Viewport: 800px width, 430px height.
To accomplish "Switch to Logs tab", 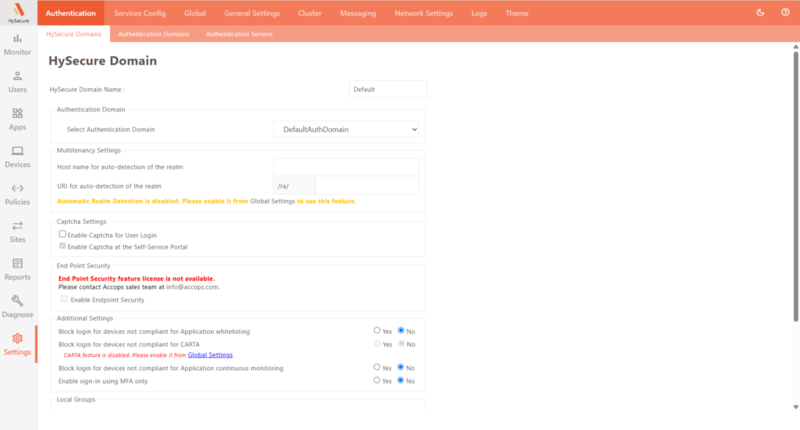I will 479,13.
